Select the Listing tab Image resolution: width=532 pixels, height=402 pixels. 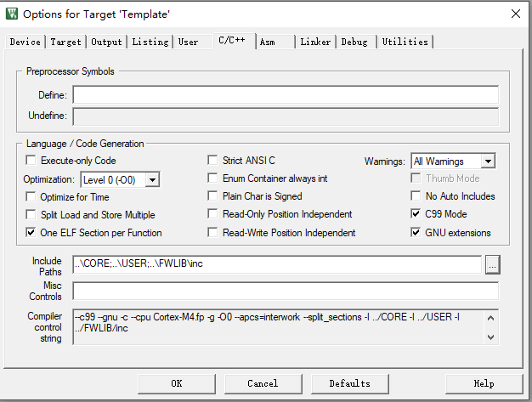[150, 42]
